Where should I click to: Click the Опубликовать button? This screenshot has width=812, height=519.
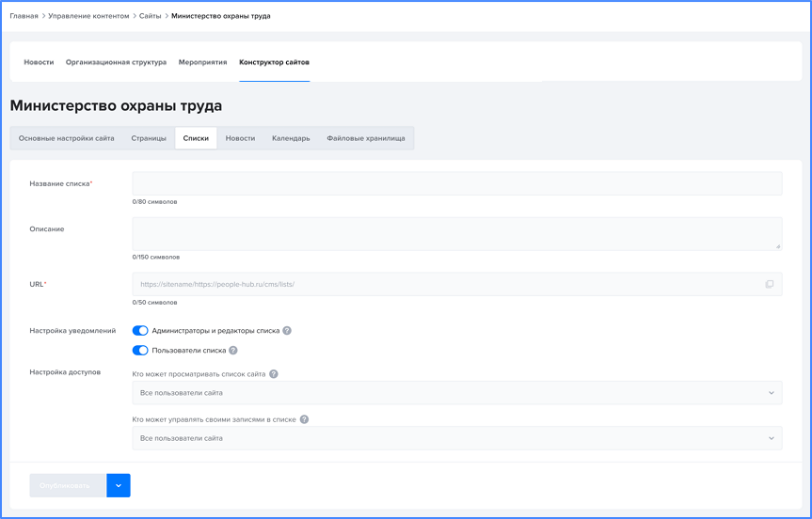(x=68, y=485)
